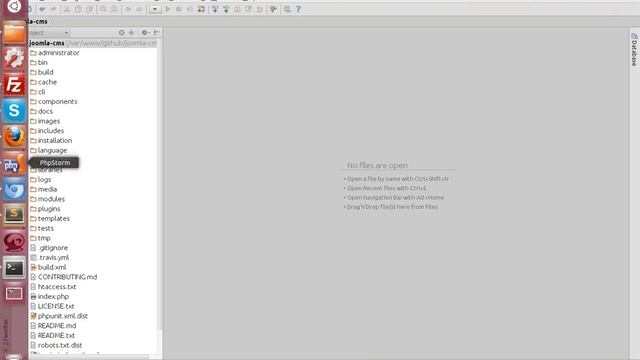Open the Help question mark icon
Screen dimensions: 640x360
298,9
